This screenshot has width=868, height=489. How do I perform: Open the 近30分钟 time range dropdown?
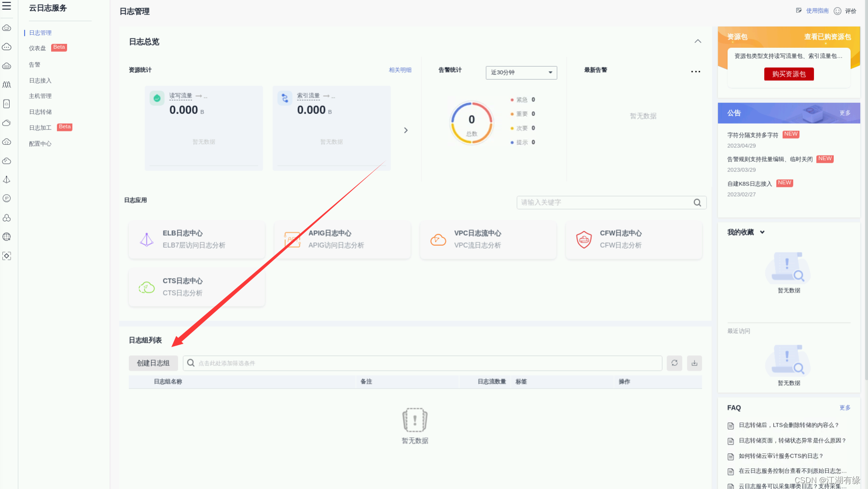(x=521, y=72)
